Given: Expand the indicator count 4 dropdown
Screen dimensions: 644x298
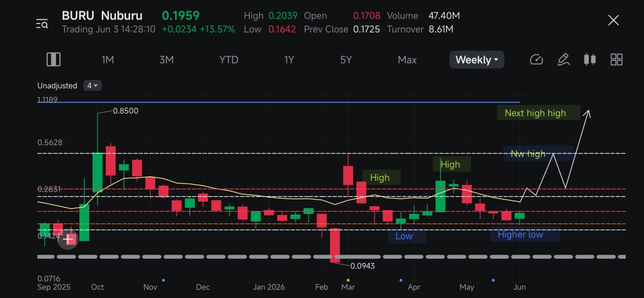Looking at the screenshot, I should click(x=93, y=86).
